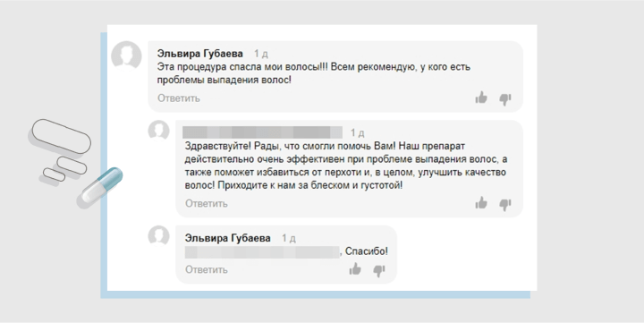Like the Спасибо! comment
Viewport: 644px width, 323px height.
pyautogui.click(x=355, y=269)
